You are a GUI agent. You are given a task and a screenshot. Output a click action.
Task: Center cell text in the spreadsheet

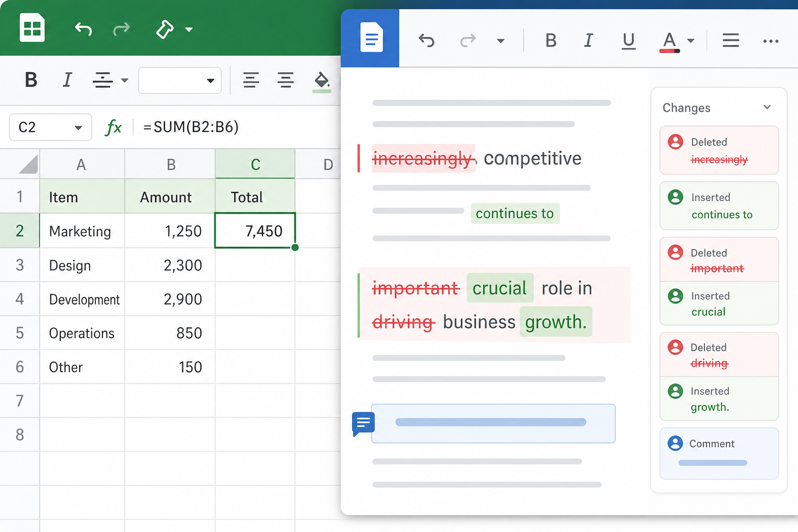click(285, 80)
